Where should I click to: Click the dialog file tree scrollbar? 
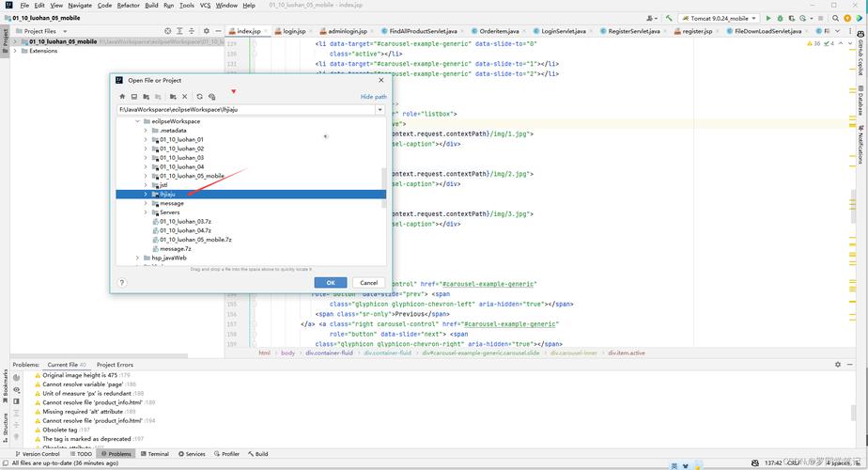click(x=383, y=187)
